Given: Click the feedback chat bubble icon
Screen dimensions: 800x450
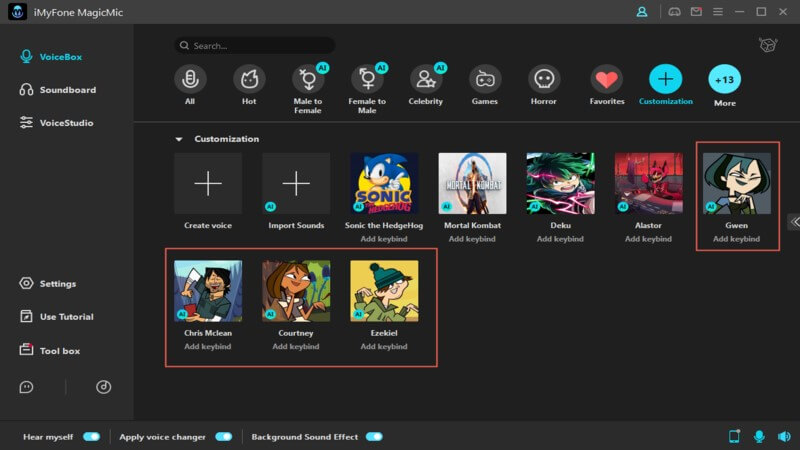Looking at the screenshot, I should coord(26,387).
